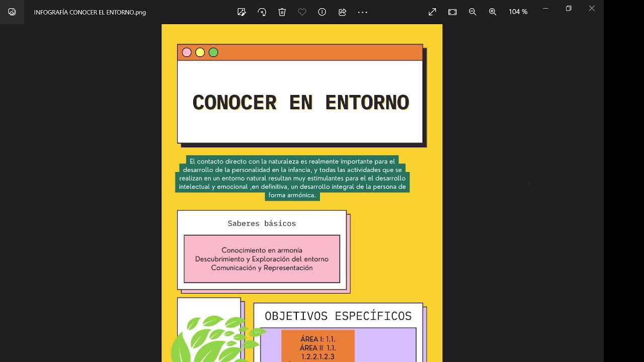644x362 pixels.
Task: Click the text Conocimiento en armonía
Action: point(262,250)
